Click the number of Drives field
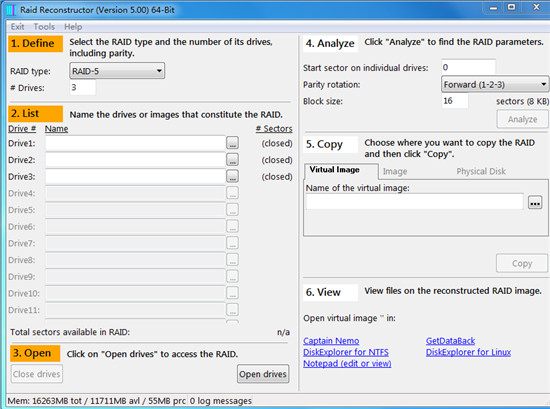 [82, 87]
